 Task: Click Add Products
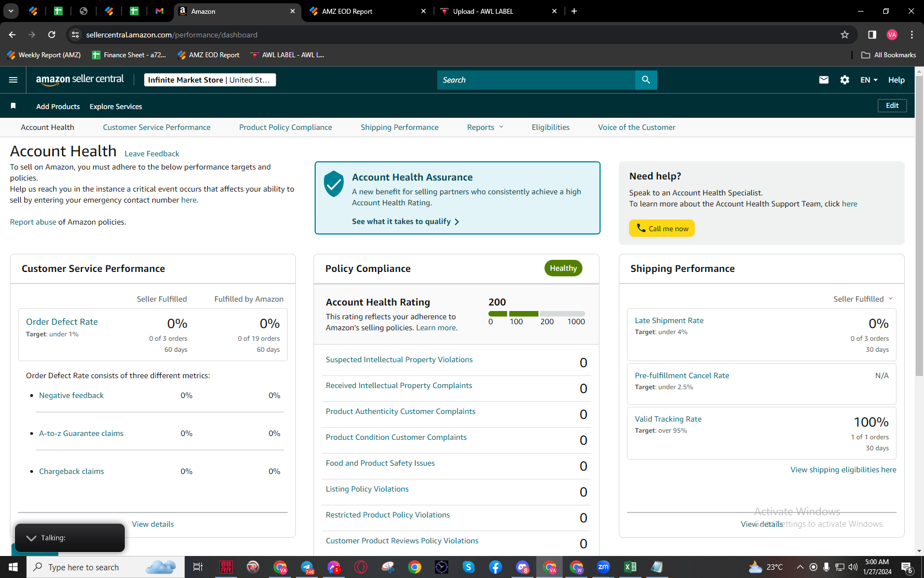pos(58,106)
